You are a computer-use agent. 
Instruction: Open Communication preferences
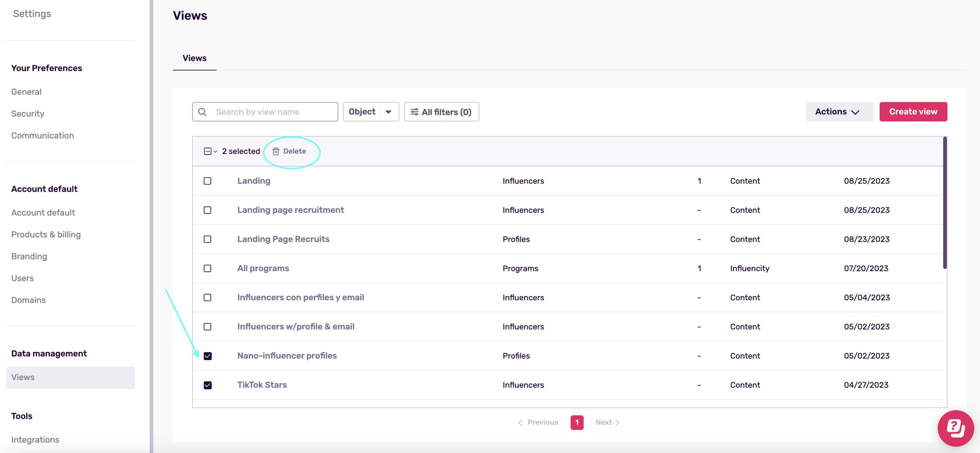click(43, 136)
